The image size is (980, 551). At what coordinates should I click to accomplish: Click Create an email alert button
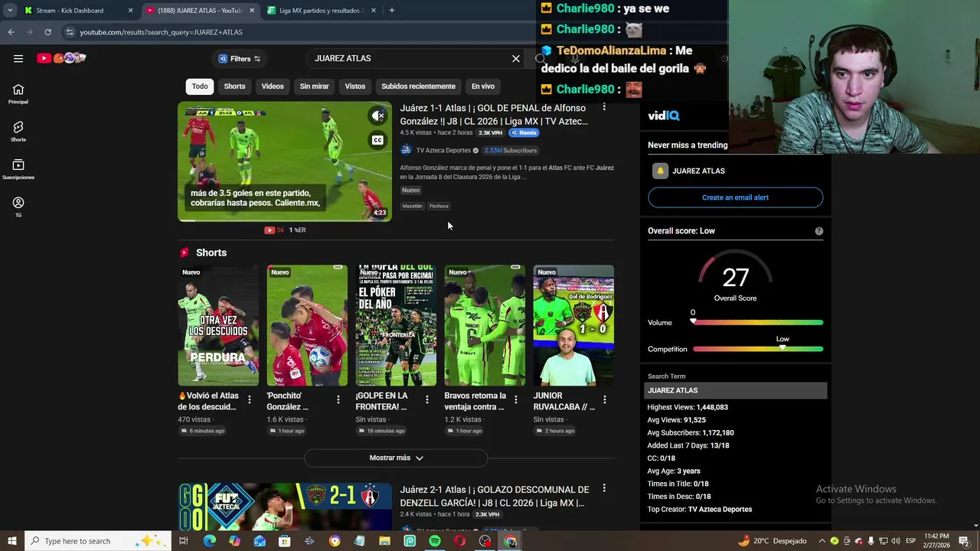point(735,197)
